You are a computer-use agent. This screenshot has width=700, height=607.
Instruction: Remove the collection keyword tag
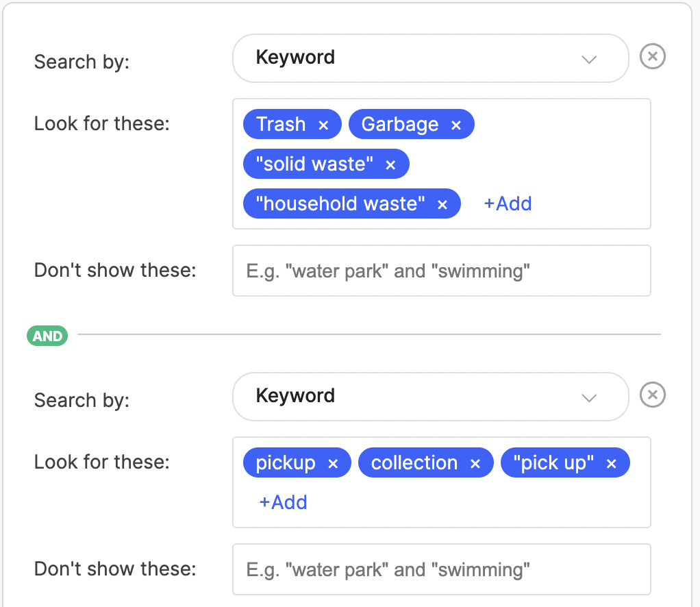475,464
